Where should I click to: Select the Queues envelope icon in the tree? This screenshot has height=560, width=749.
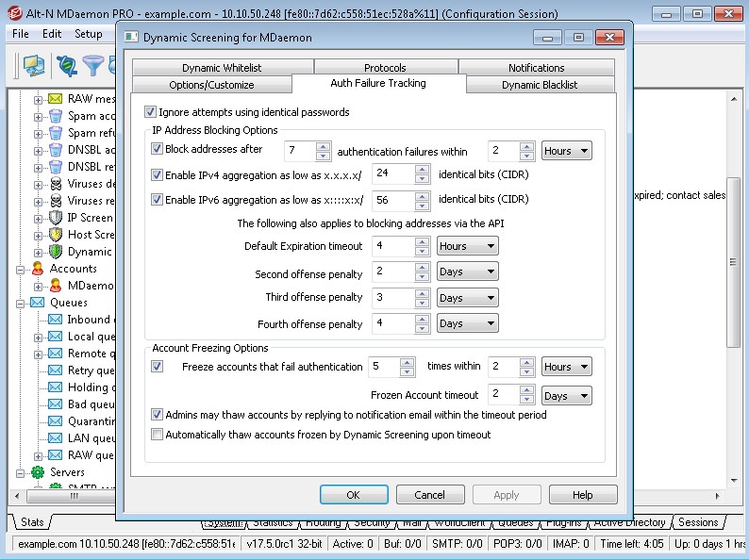pyautogui.click(x=39, y=303)
